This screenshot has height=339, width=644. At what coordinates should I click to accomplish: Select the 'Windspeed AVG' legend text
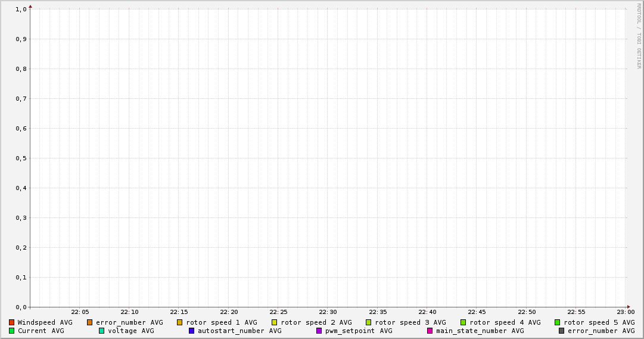(45, 322)
